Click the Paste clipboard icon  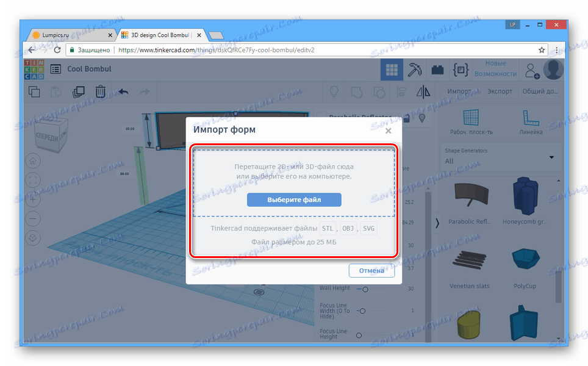[x=56, y=91]
